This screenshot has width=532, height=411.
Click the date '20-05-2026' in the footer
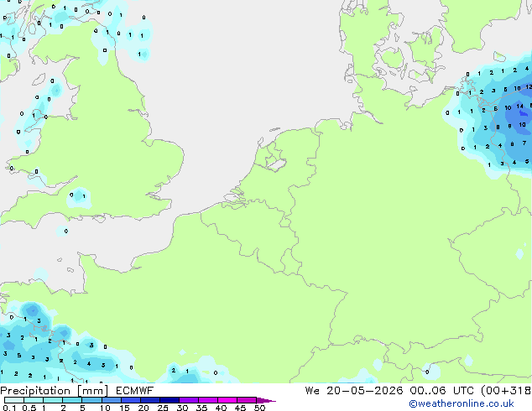click(365, 391)
